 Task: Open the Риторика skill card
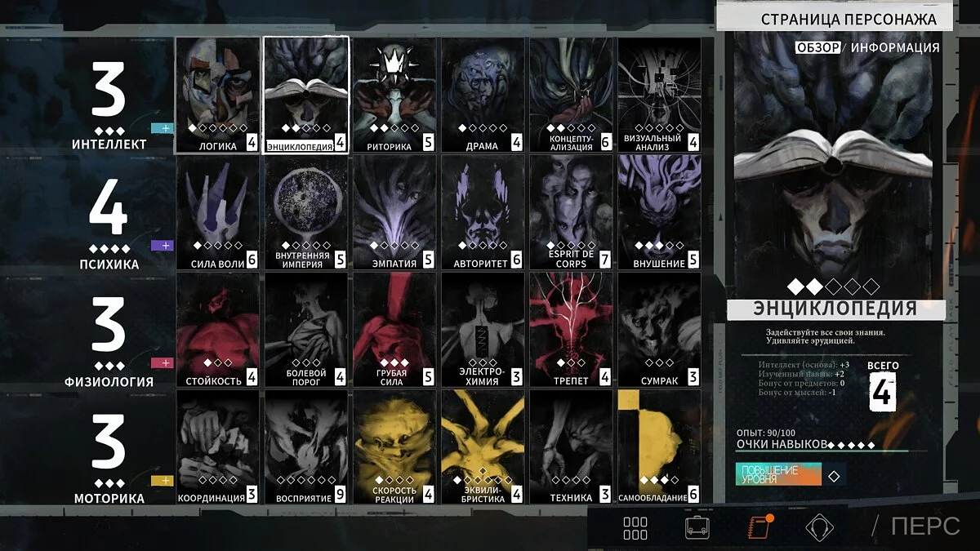pos(394,95)
